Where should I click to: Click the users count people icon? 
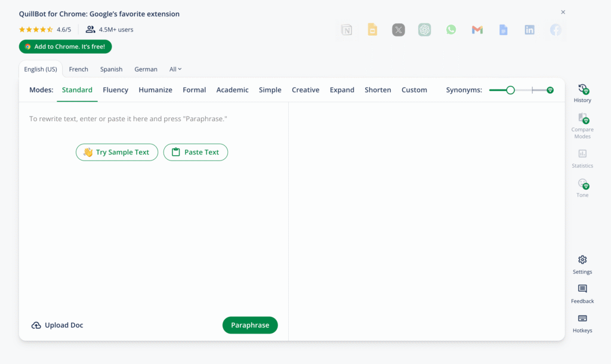click(x=90, y=29)
